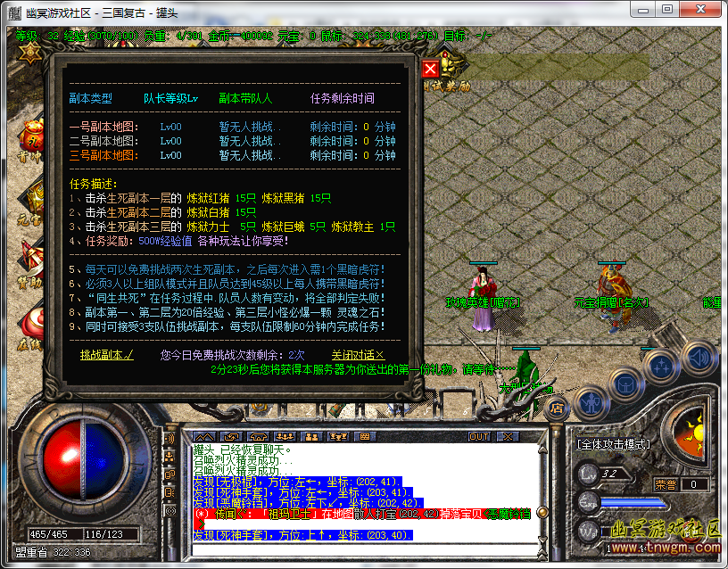
Task: Click the 116/123 MP value
Action: coord(104,534)
